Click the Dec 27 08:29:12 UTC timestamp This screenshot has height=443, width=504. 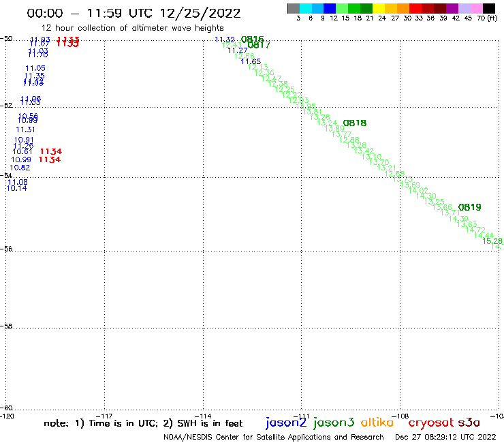point(445,437)
